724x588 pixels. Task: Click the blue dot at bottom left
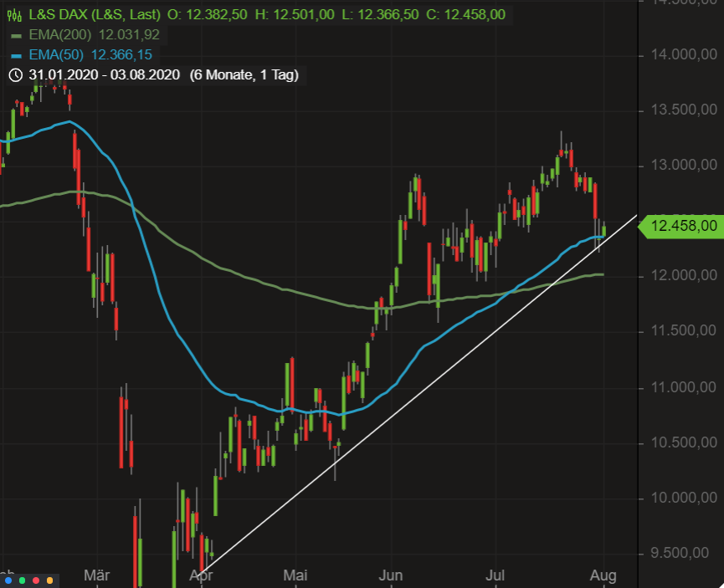click(8, 580)
